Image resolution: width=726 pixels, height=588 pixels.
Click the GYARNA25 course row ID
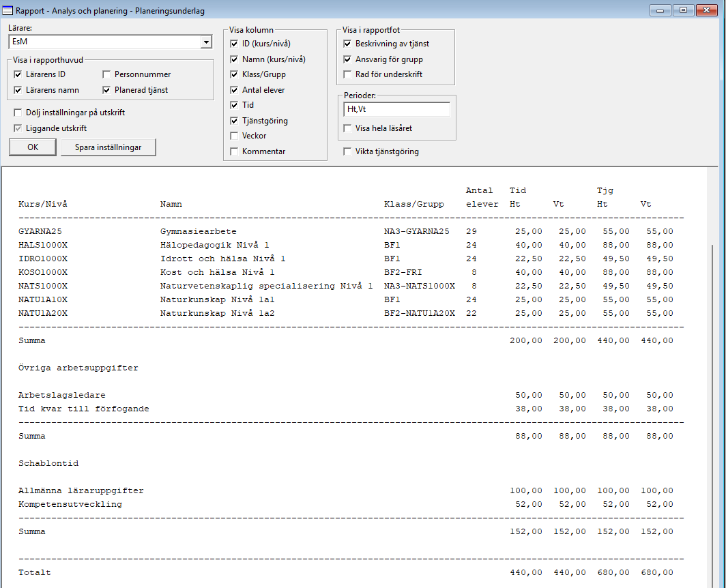(40, 231)
